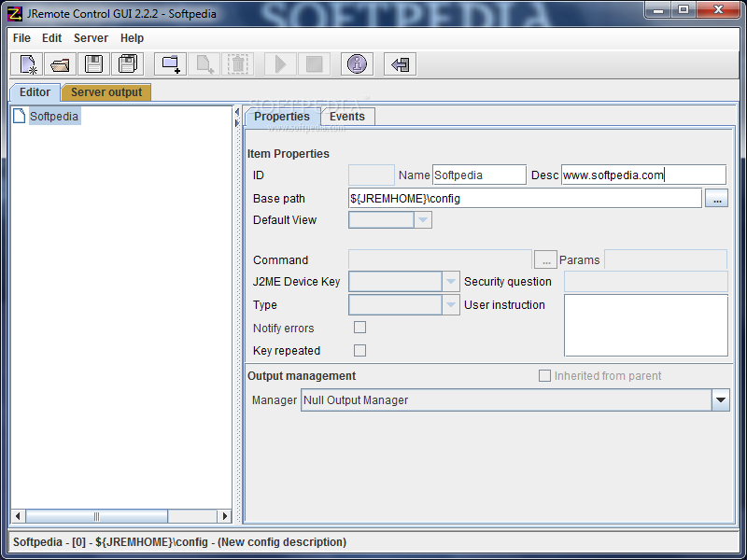The height and width of the screenshot is (560, 747).
Task: Click the exit arrow toolbar icon
Action: (x=401, y=63)
